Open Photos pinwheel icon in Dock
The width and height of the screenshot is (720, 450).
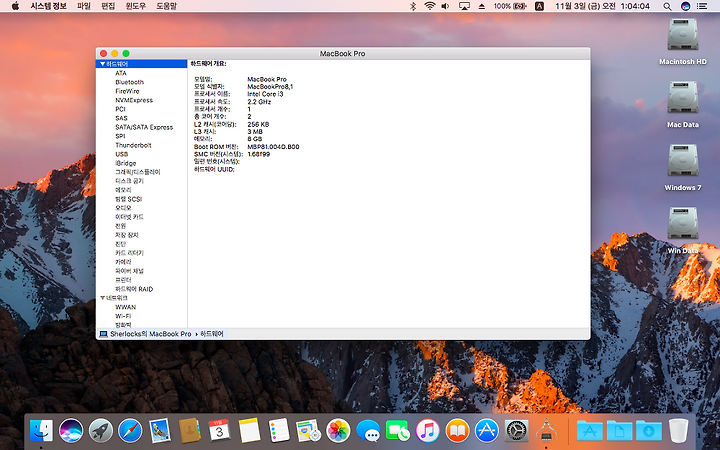coord(338,431)
